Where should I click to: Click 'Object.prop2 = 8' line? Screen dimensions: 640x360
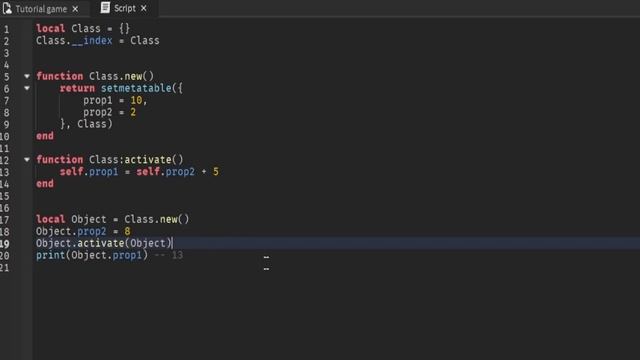(x=83, y=231)
